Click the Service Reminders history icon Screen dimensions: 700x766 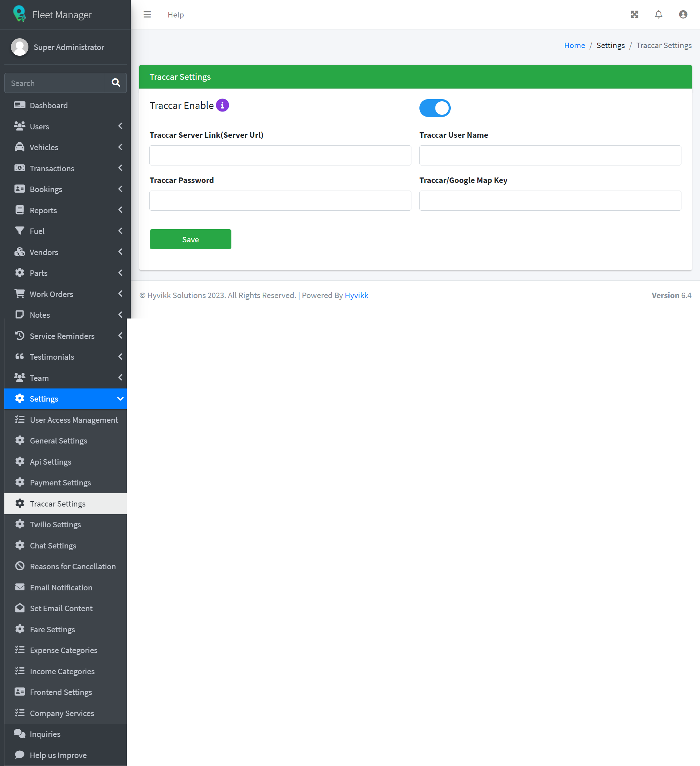click(20, 336)
